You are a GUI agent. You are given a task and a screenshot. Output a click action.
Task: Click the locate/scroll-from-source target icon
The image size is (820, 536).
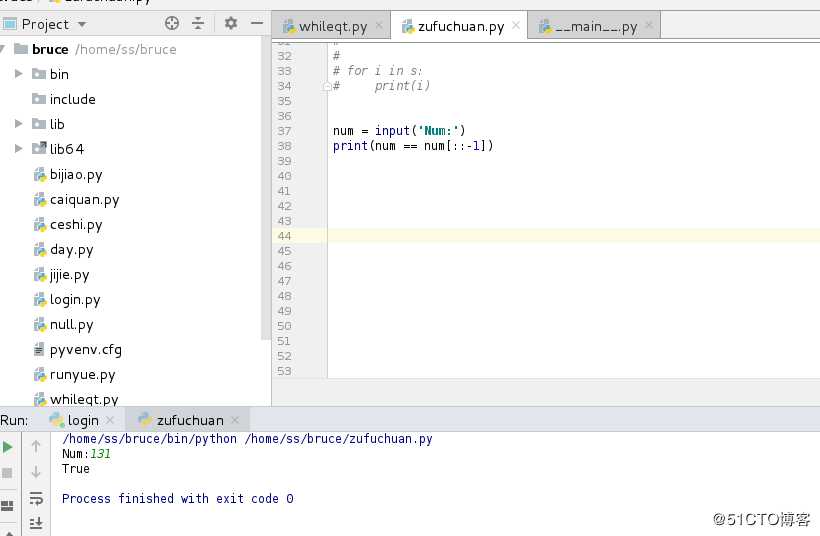tap(172, 23)
